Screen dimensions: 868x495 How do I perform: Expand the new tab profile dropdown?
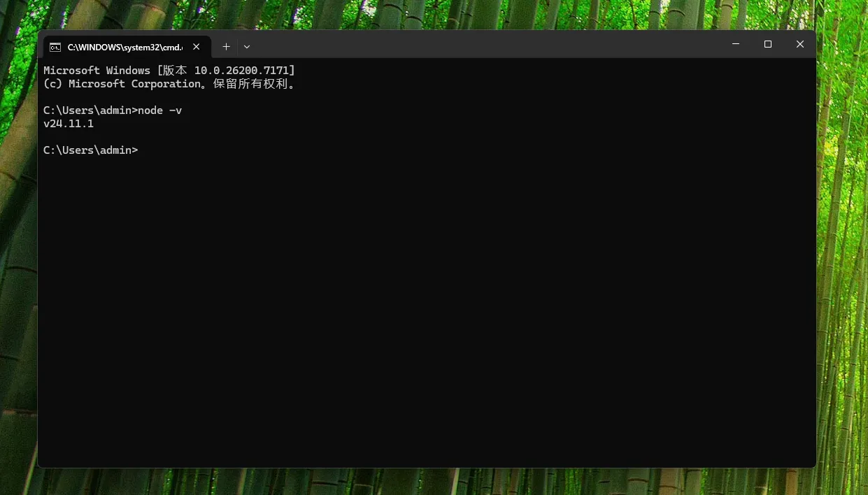(247, 47)
